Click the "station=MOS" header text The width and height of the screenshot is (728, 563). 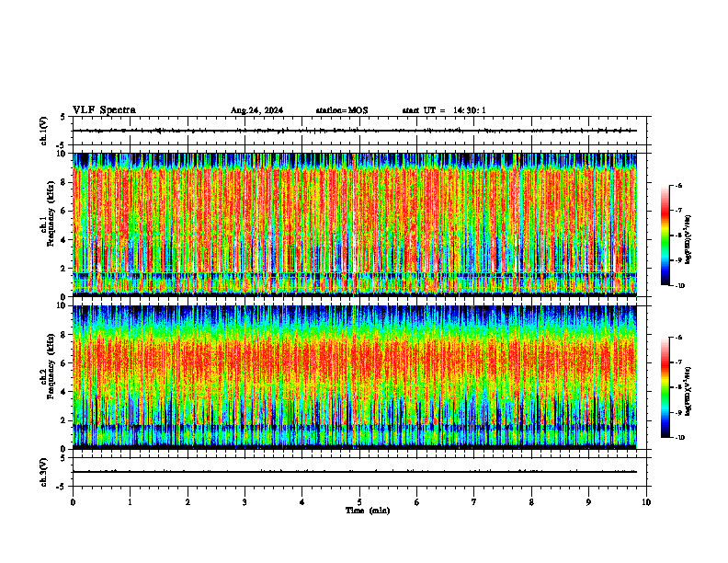[342, 110]
